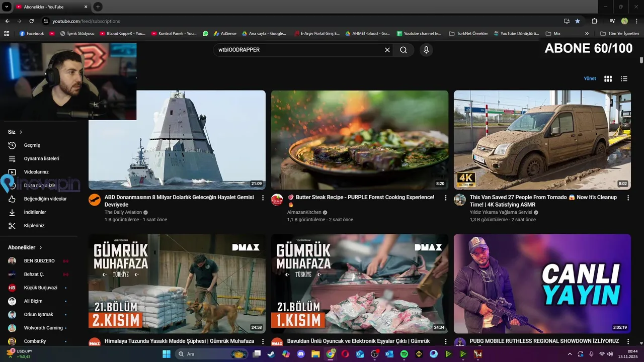644x362 pixels.
Task: Play the muddy van 4K thumbnail
Action: click(x=542, y=140)
